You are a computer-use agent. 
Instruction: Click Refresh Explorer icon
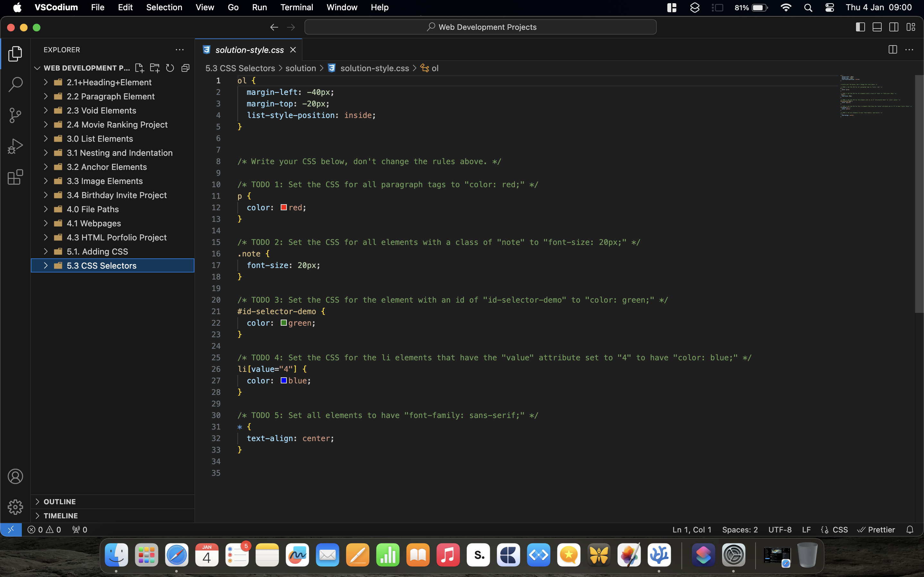(x=170, y=68)
